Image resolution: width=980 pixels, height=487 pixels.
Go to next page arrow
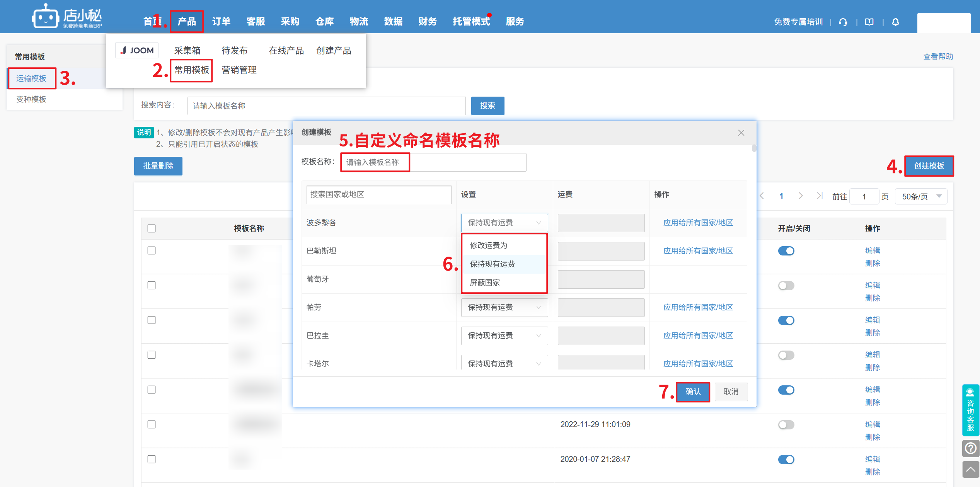pyautogui.click(x=801, y=196)
